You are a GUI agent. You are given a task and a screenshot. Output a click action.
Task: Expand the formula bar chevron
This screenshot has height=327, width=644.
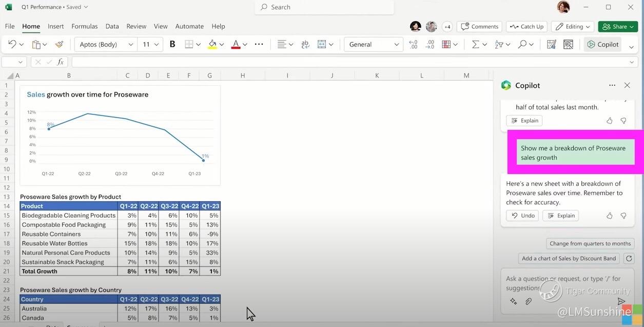tap(632, 62)
